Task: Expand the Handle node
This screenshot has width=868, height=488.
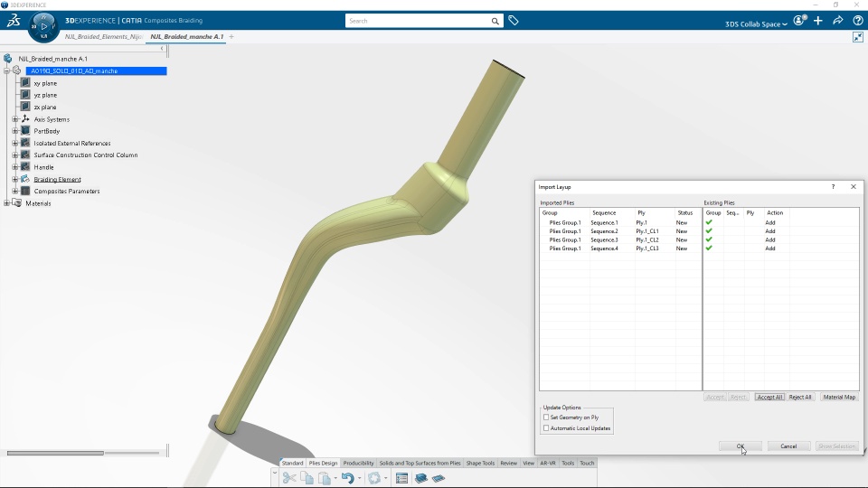Action: (x=15, y=167)
